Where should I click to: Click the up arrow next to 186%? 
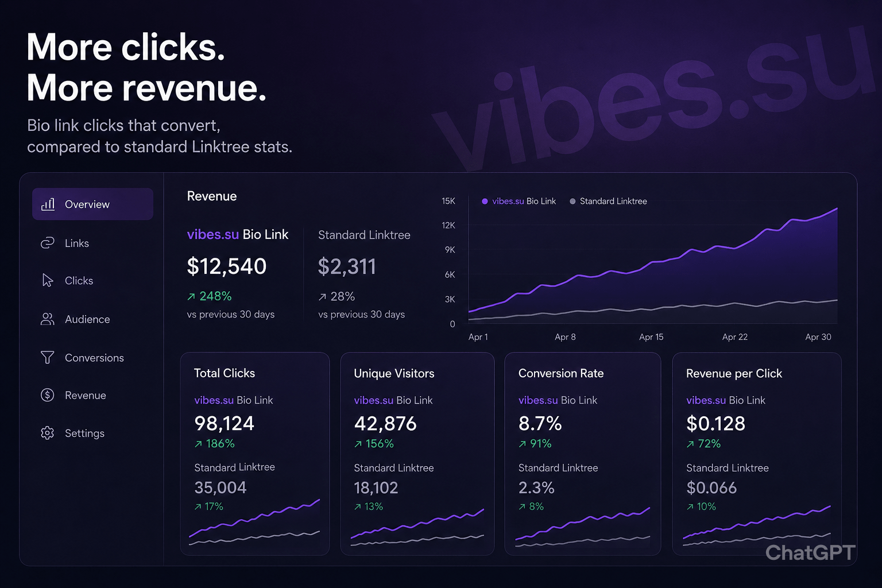coord(198,444)
